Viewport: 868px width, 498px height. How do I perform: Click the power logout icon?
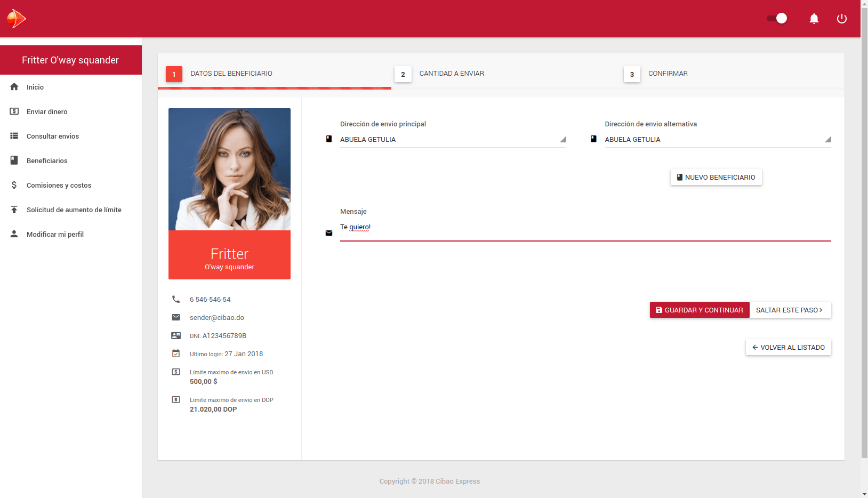(x=842, y=19)
